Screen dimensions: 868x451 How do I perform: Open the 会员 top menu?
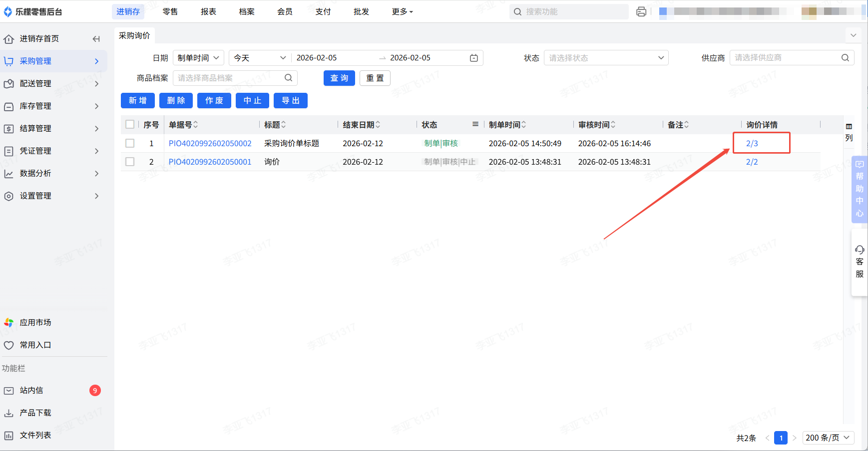coord(285,11)
